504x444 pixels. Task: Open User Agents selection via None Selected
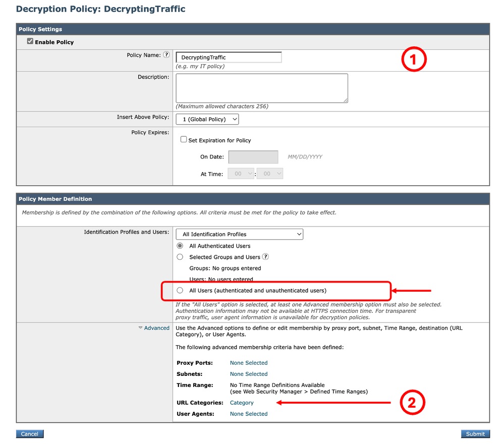(x=248, y=414)
